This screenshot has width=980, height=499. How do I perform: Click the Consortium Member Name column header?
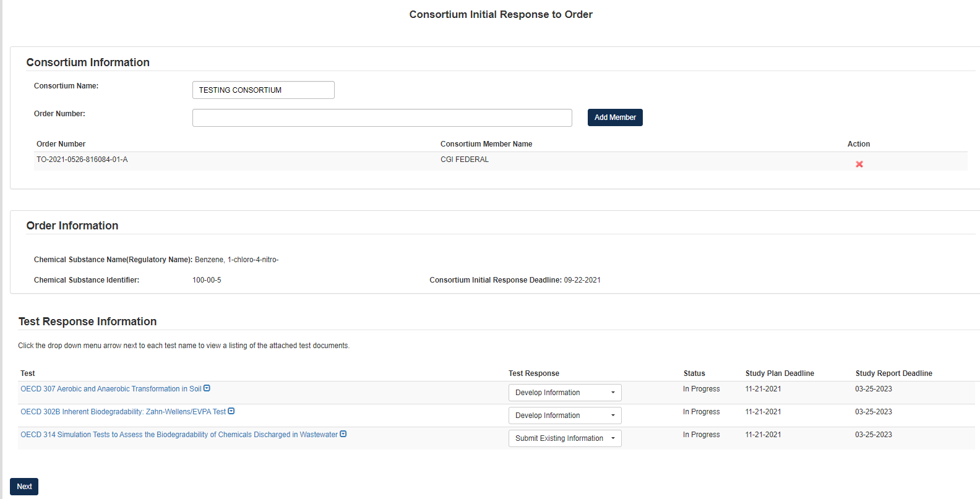point(486,144)
